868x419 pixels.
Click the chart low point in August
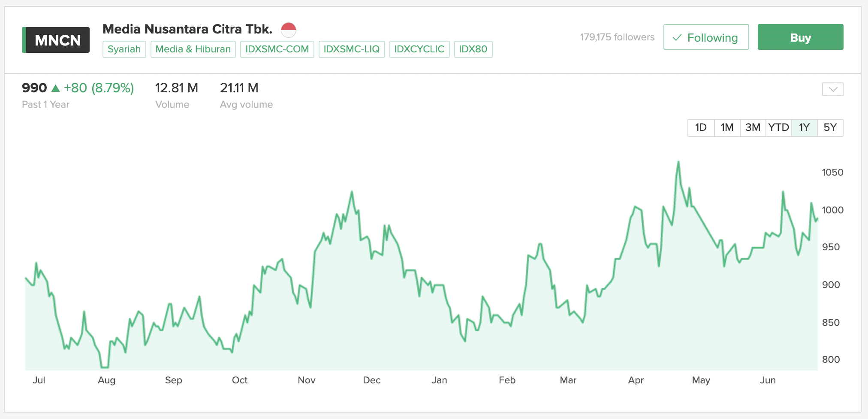pyautogui.click(x=104, y=367)
